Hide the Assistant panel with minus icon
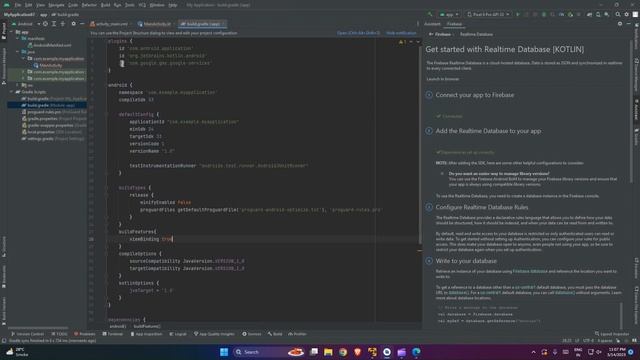The height and width of the screenshot is (360, 640). (629, 24)
